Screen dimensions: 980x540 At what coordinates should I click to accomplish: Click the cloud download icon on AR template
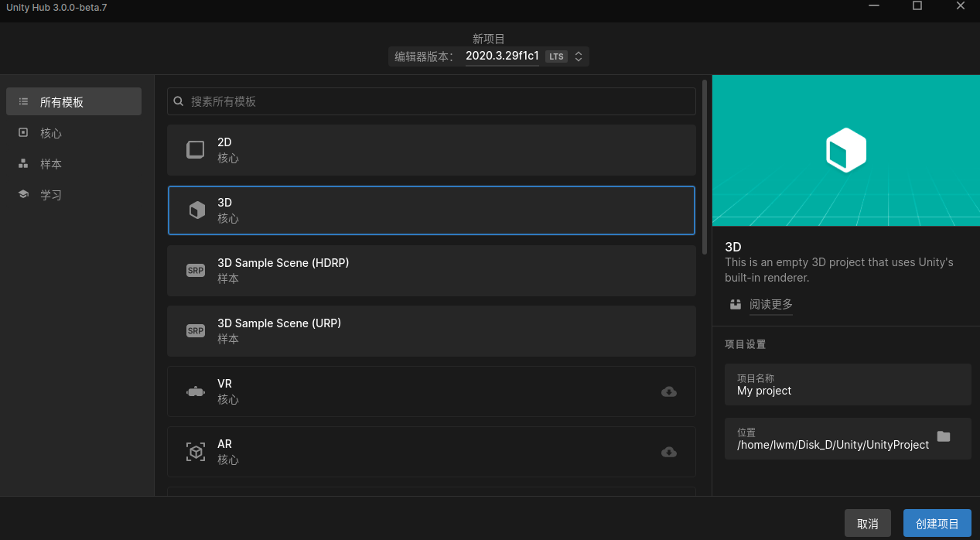tap(668, 452)
